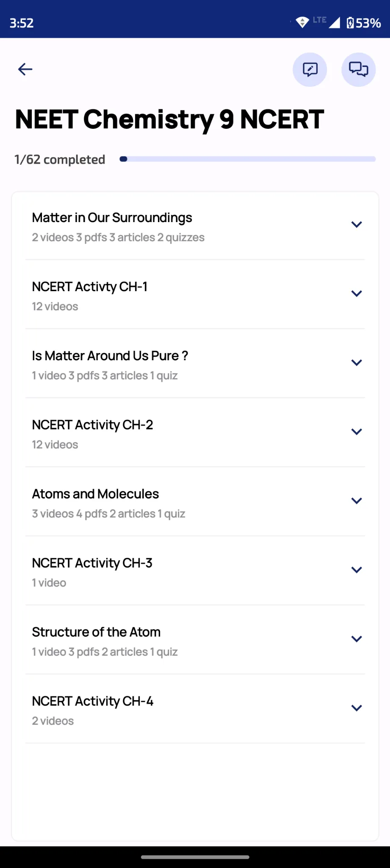The image size is (390, 868).
Task: Tap the battery indicator in status bar
Action: click(x=363, y=23)
